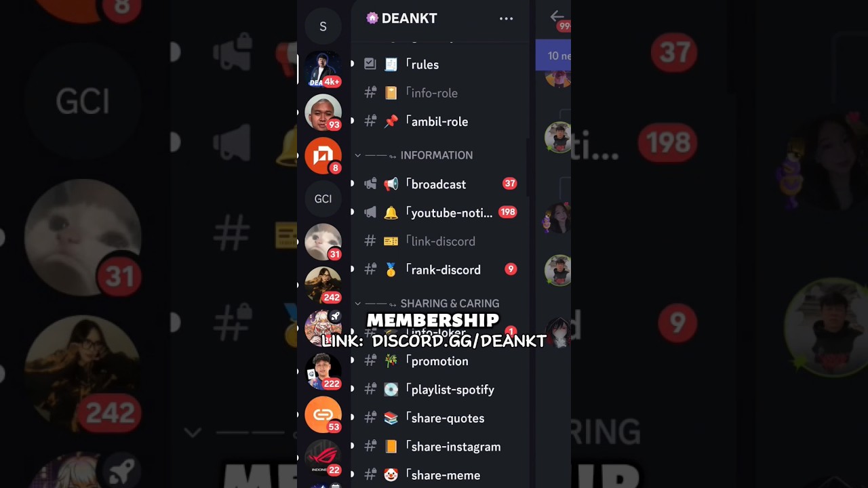
Task: Open the youtube-noti channel with 198 unread
Action: click(439, 213)
